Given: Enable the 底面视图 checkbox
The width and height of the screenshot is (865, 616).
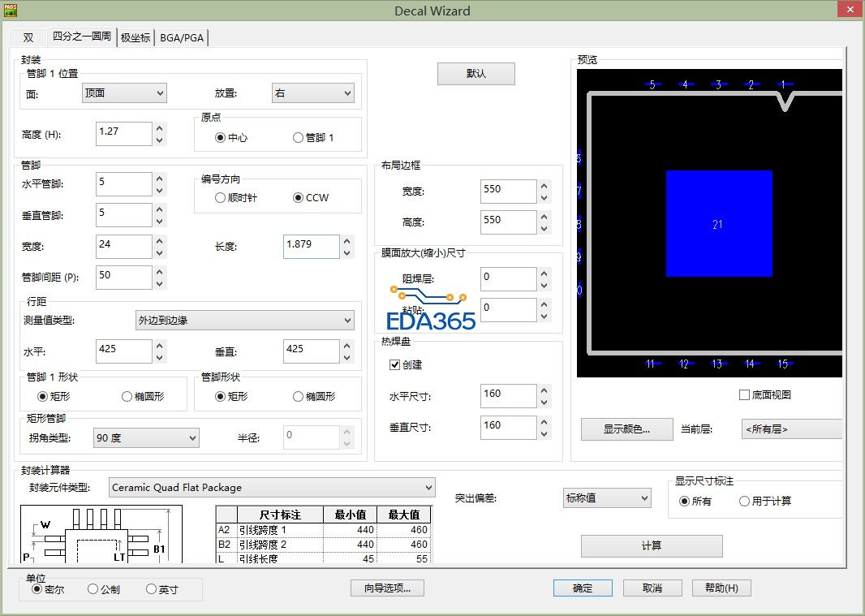Looking at the screenshot, I should [744, 395].
